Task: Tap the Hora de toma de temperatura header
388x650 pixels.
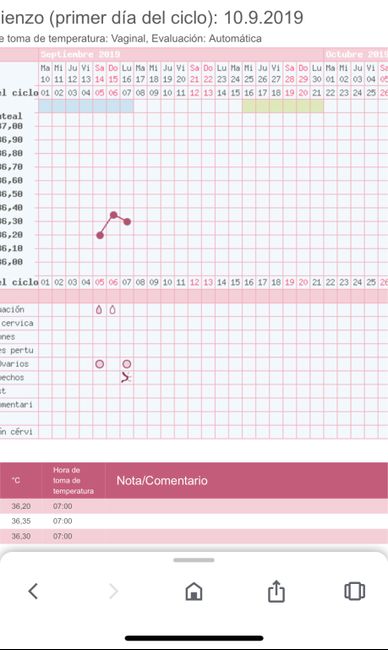Action: tap(73, 480)
